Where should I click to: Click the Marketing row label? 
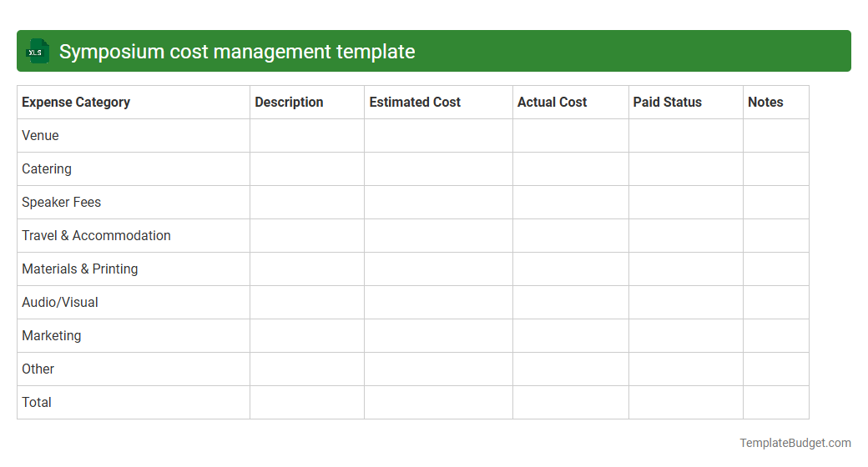tap(52, 336)
